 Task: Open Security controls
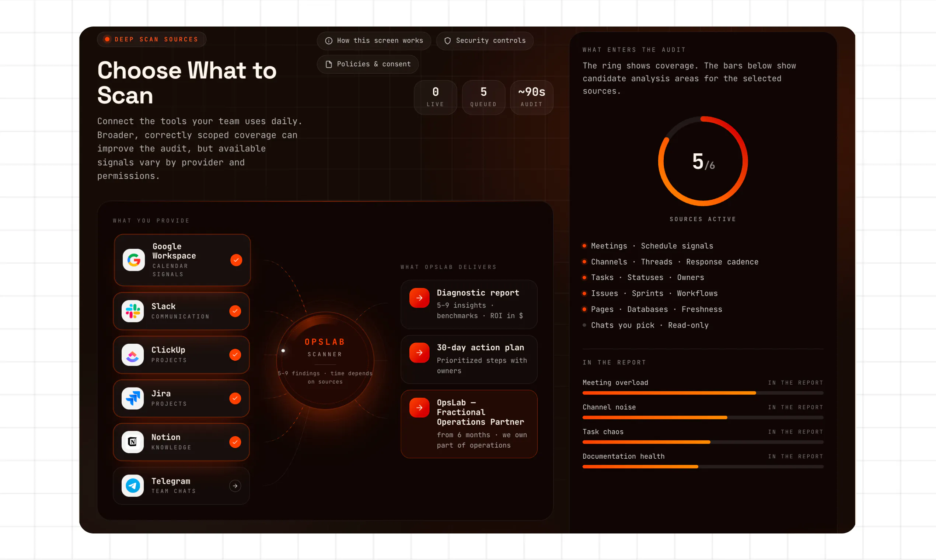[x=485, y=41]
